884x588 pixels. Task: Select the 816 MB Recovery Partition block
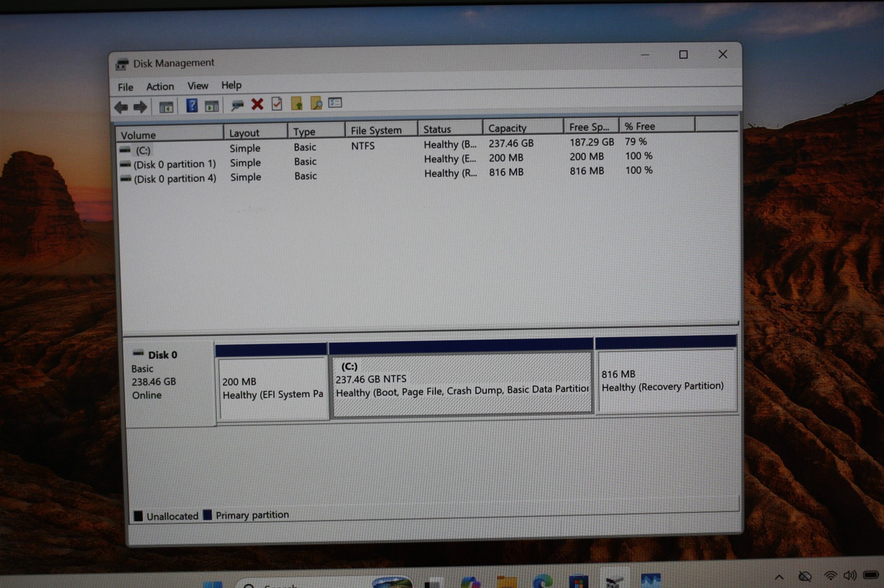coord(666,375)
